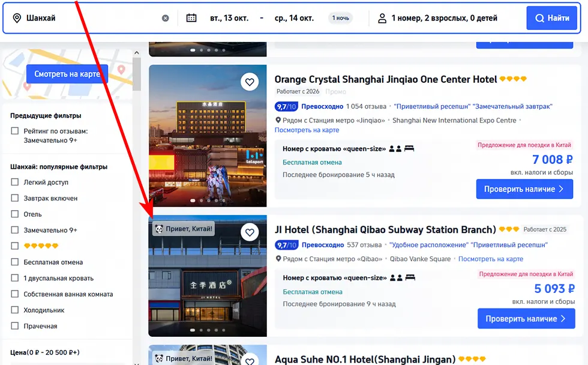Click the 1 ночь badge
This screenshot has width=588, height=365.
[341, 18]
